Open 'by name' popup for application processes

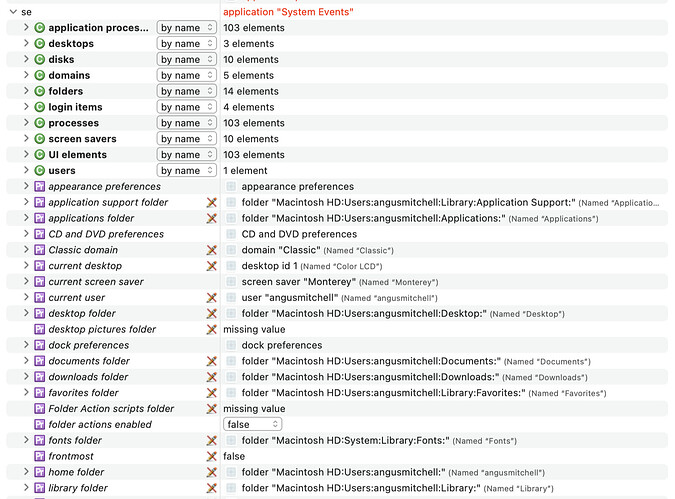[186, 28]
